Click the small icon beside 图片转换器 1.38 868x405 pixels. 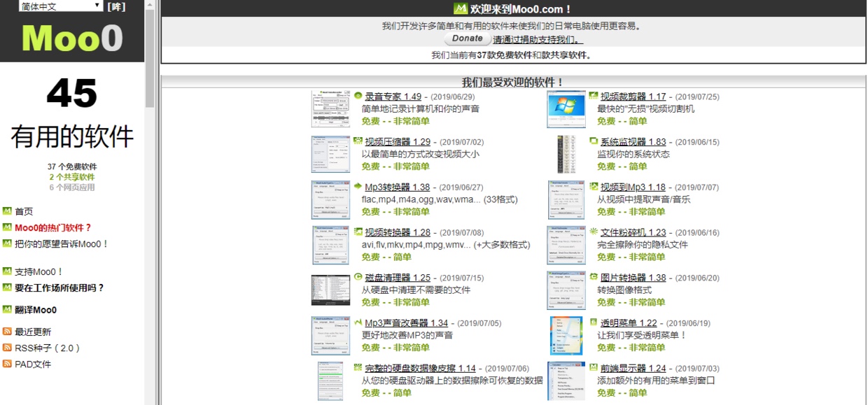[594, 277]
